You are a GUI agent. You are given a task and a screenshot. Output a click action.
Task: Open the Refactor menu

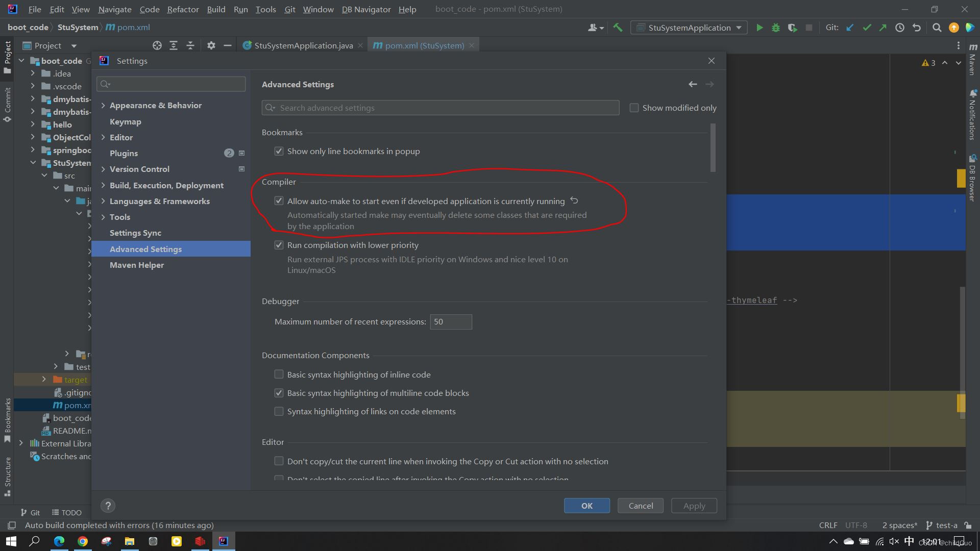[183, 9]
